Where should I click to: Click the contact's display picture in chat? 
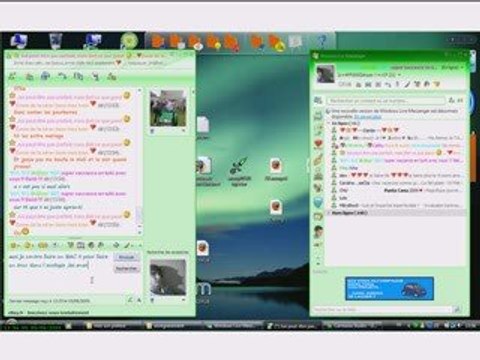(168, 108)
